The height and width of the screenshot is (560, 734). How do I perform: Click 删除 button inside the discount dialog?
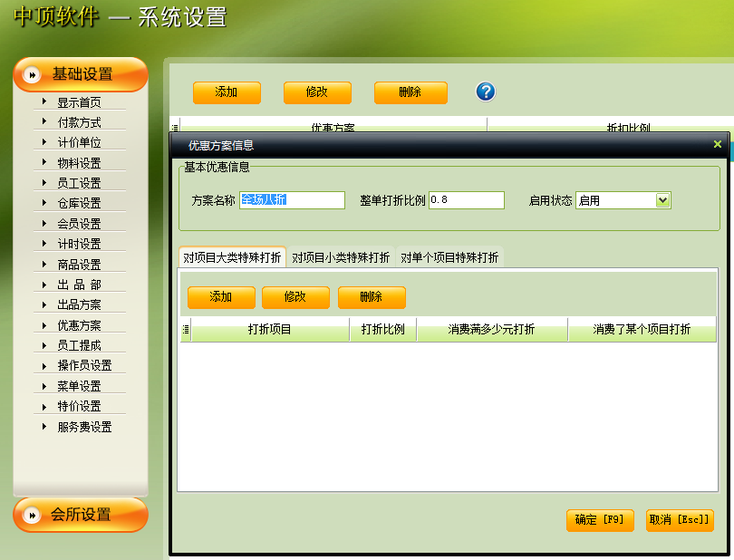pos(372,297)
